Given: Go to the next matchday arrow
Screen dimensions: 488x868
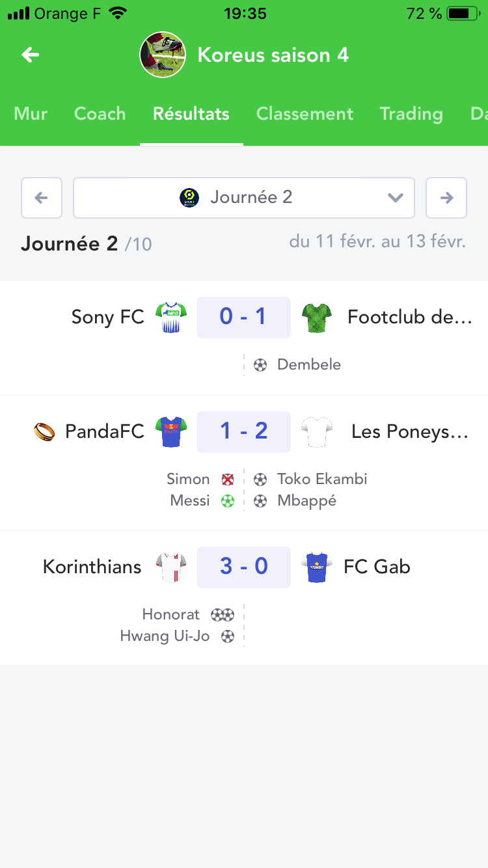Looking at the screenshot, I should (446, 197).
